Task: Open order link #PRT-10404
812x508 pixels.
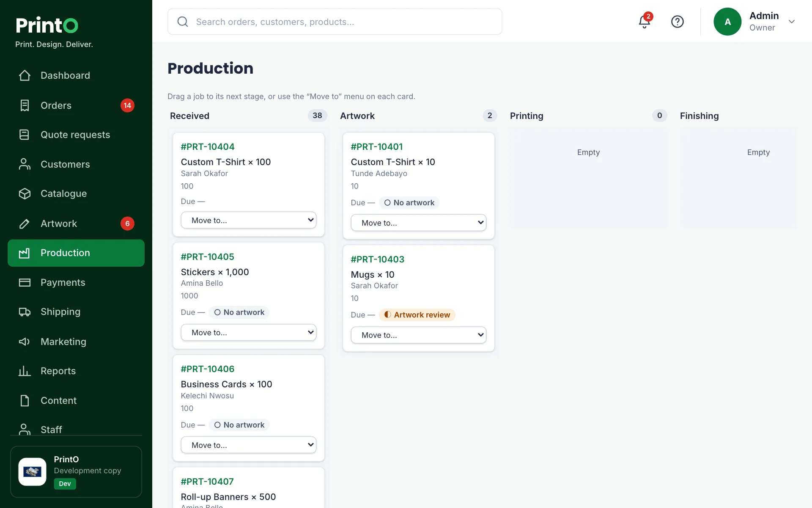Action: pos(208,147)
